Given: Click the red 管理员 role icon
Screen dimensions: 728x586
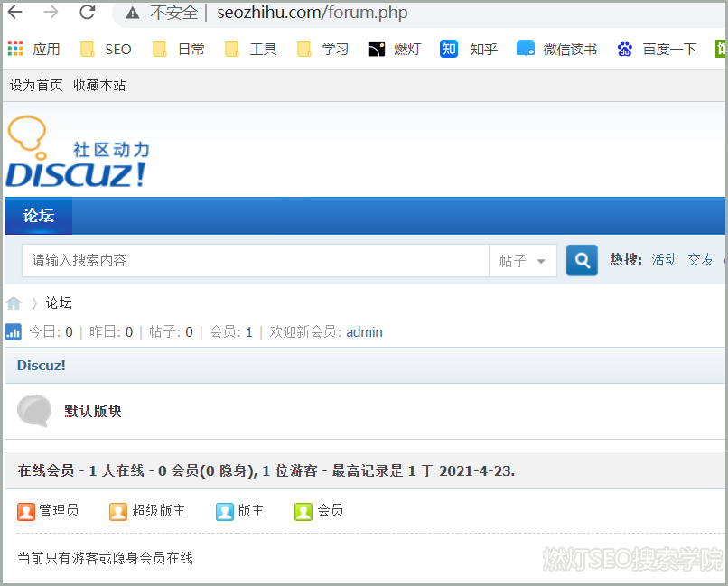Looking at the screenshot, I should pyautogui.click(x=26, y=512).
